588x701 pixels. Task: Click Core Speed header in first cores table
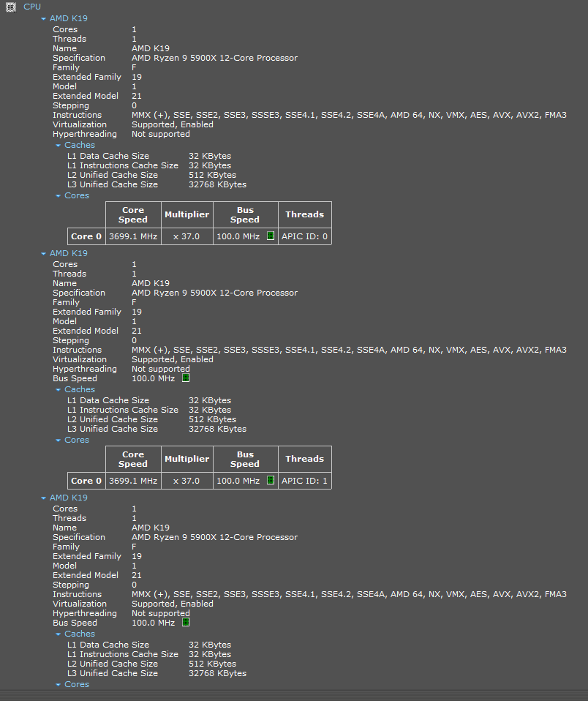pyautogui.click(x=133, y=214)
